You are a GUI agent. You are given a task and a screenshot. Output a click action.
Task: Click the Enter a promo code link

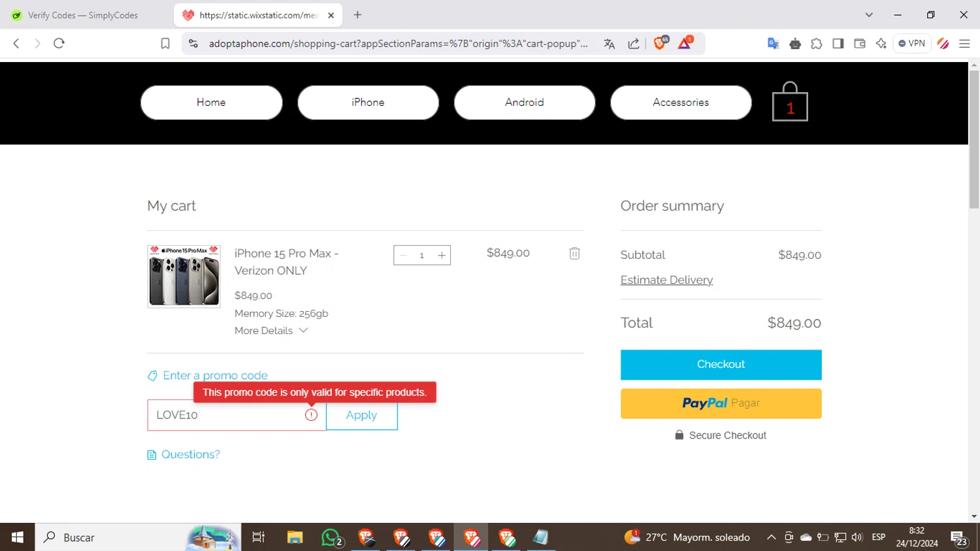(x=208, y=375)
